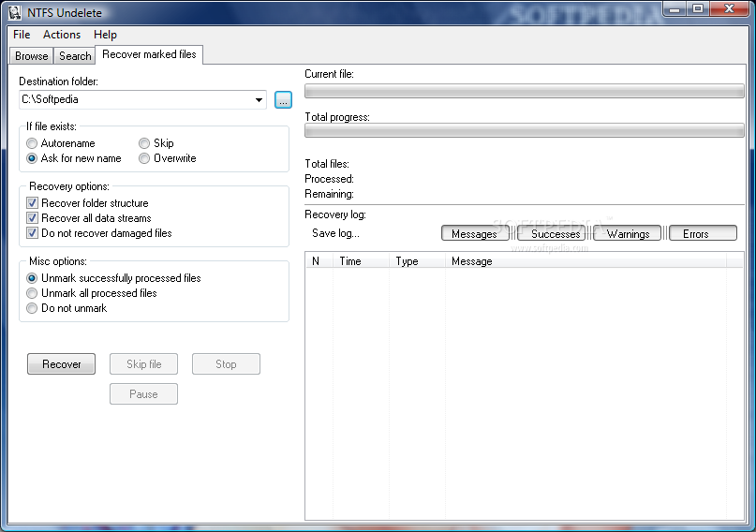The height and width of the screenshot is (532, 756).
Task: Click the Message column header
Action: pyautogui.click(x=586, y=261)
